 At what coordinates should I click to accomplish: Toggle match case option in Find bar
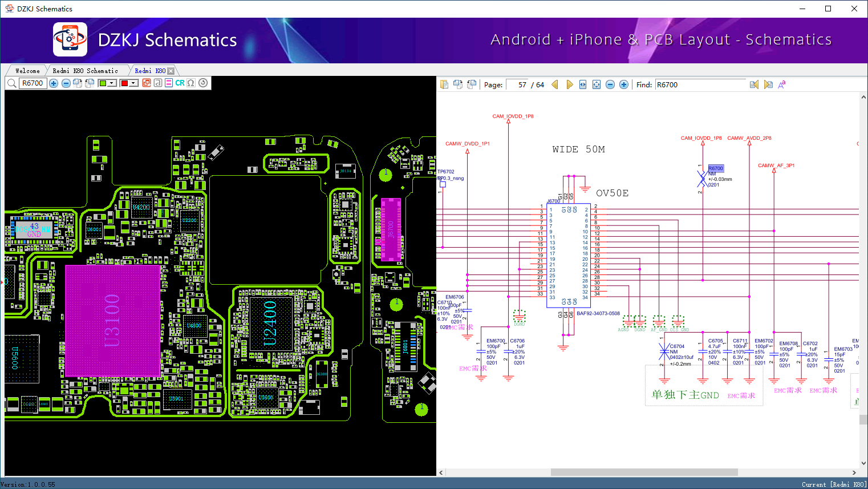(782, 84)
